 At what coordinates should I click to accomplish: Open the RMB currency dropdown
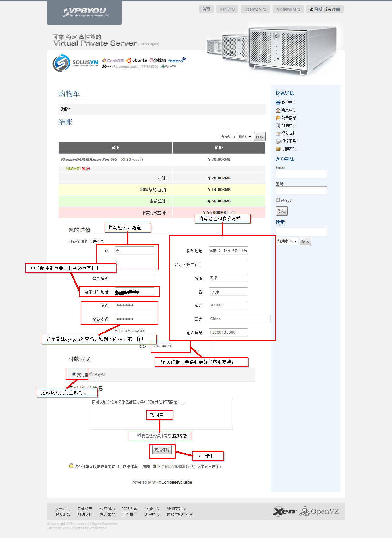pyautogui.click(x=245, y=137)
